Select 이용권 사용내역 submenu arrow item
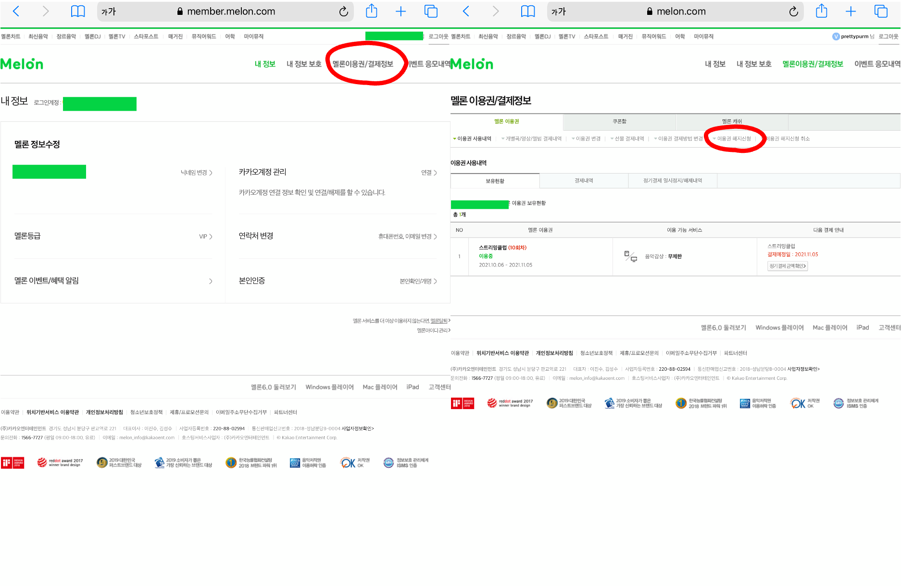The image size is (901, 588). [x=472, y=138]
